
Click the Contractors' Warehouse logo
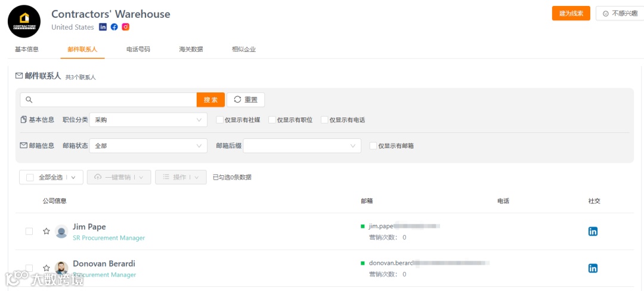[24, 21]
